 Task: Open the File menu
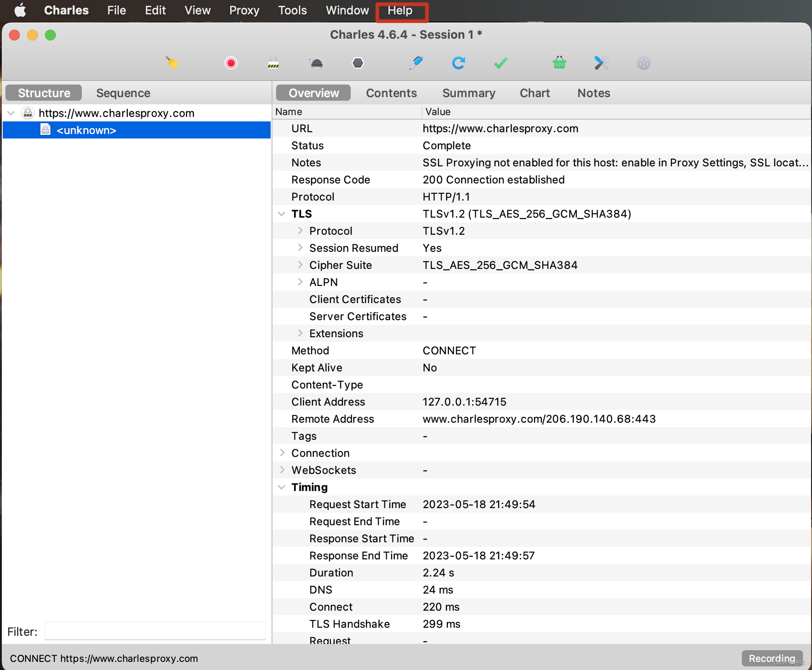pos(116,10)
